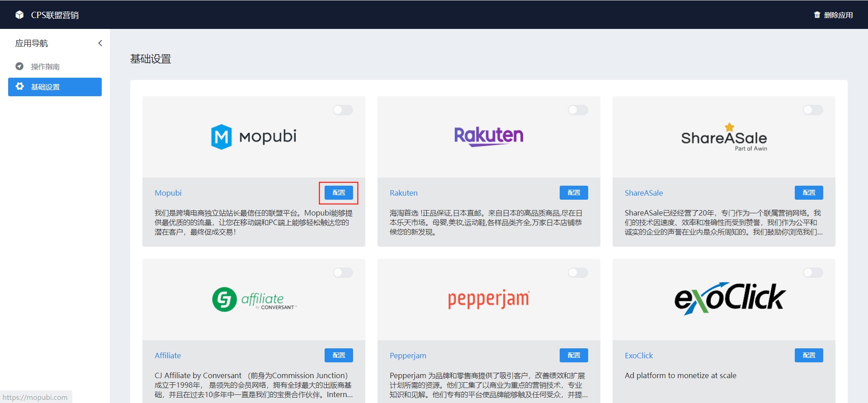868x403 pixels.
Task: Click the ShareASale description paragraph
Action: click(x=724, y=222)
